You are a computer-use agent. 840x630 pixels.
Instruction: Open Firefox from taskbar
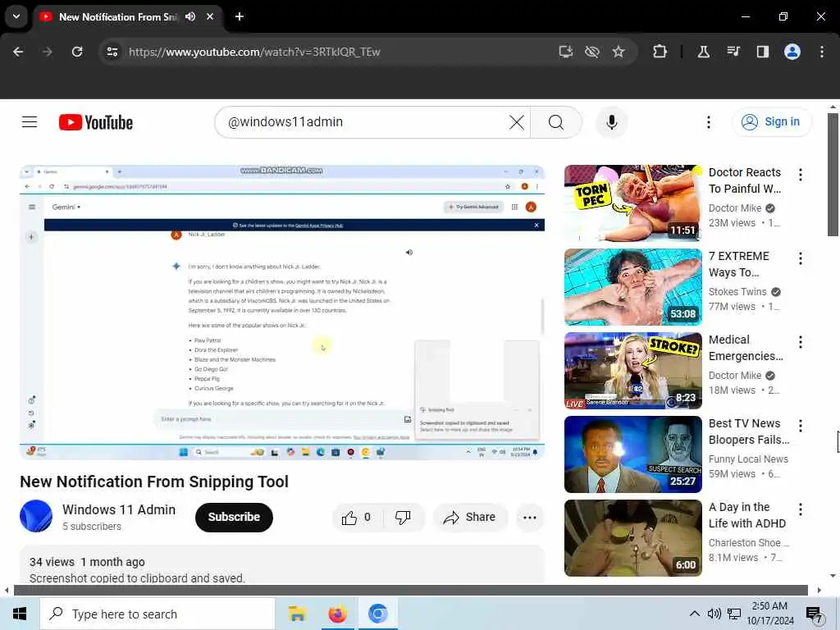click(337, 614)
